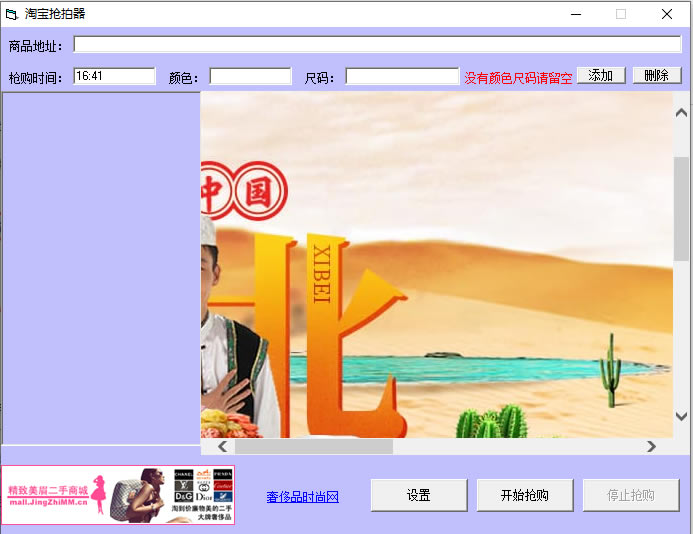The height and width of the screenshot is (534, 693).
Task: Open the 奢侈品时尚网 hyperlink
Action: [302, 497]
